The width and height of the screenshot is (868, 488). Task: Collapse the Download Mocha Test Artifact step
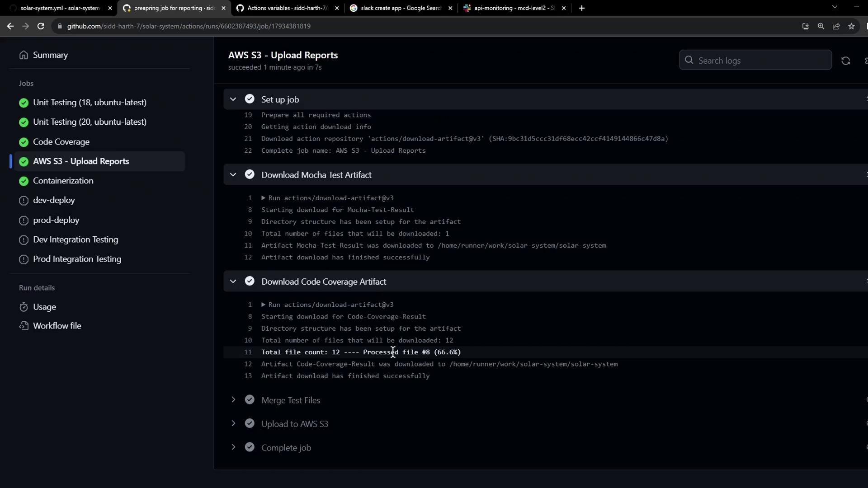click(233, 175)
